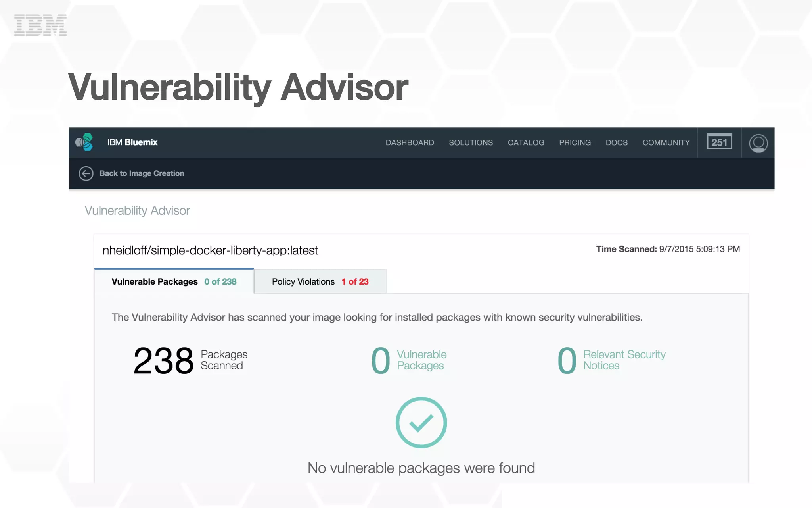The width and height of the screenshot is (812, 508).
Task: Go to the CATALOG menu item
Action: click(x=526, y=142)
